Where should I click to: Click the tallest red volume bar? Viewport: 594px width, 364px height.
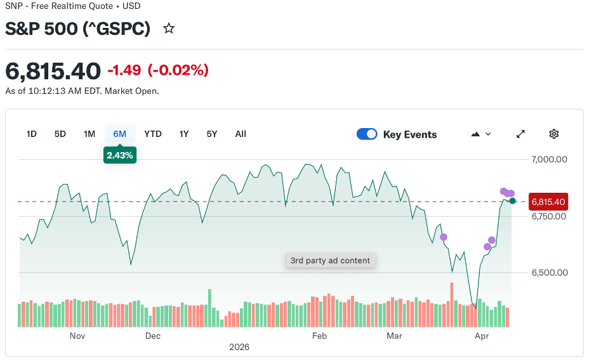click(x=452, y=304)
